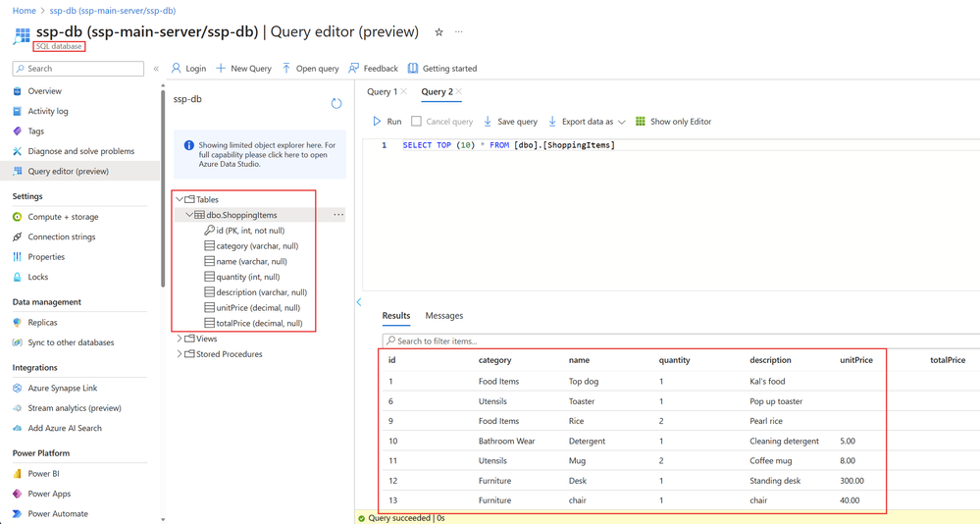Screen dimensions: 980x524
Task: Click into the sidebar Search box
Action: [78, 69]
